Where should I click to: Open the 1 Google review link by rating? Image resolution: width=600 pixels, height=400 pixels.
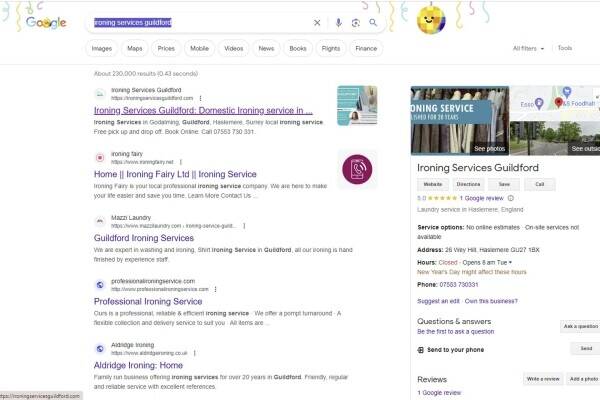tap(482, 198)
